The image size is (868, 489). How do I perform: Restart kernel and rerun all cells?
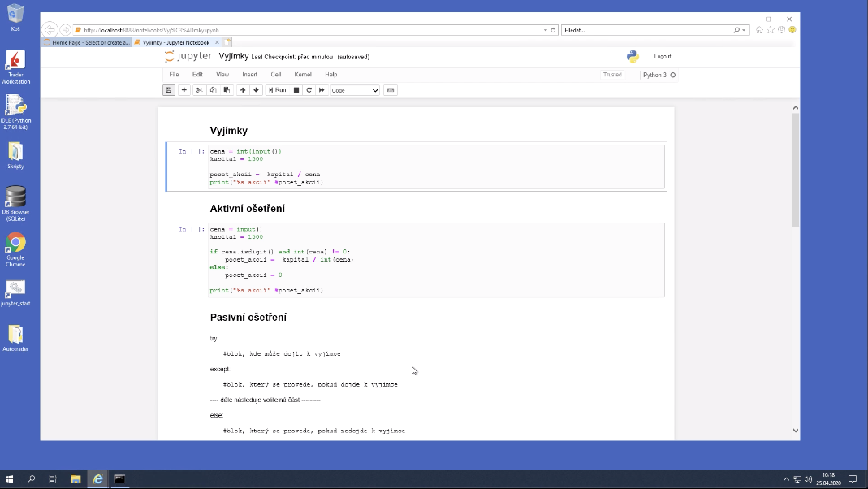click(322, 90)
